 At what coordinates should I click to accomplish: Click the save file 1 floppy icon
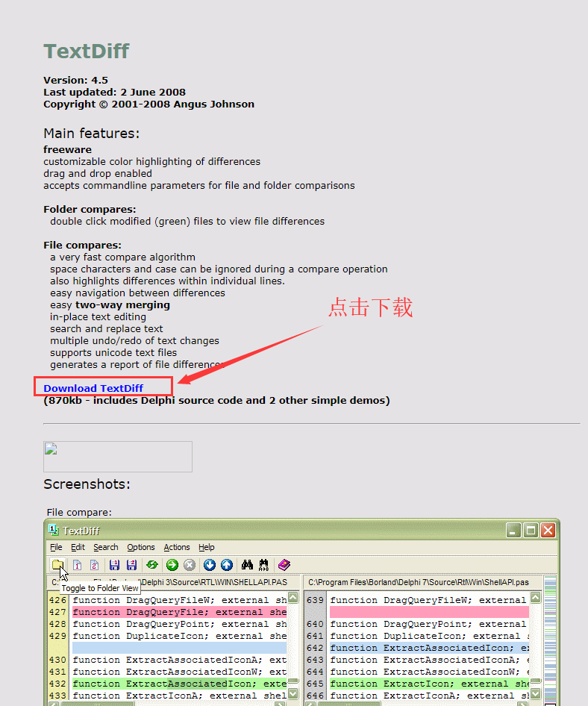click(114, 565)
